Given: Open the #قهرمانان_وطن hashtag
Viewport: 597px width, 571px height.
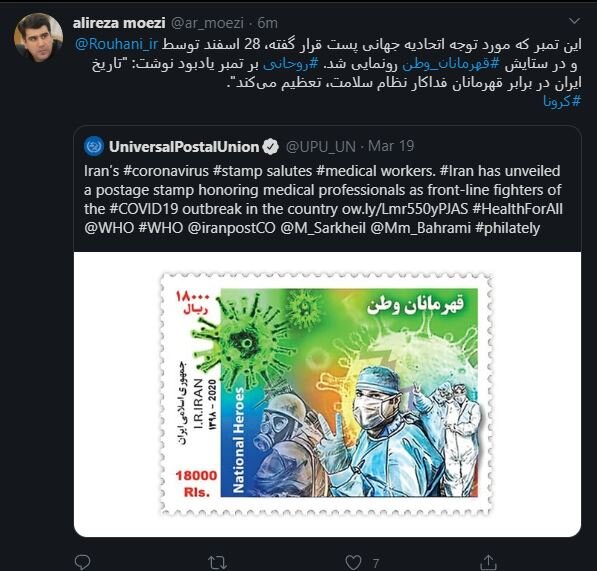Looking at the screenshot, I should pos(451,64).
